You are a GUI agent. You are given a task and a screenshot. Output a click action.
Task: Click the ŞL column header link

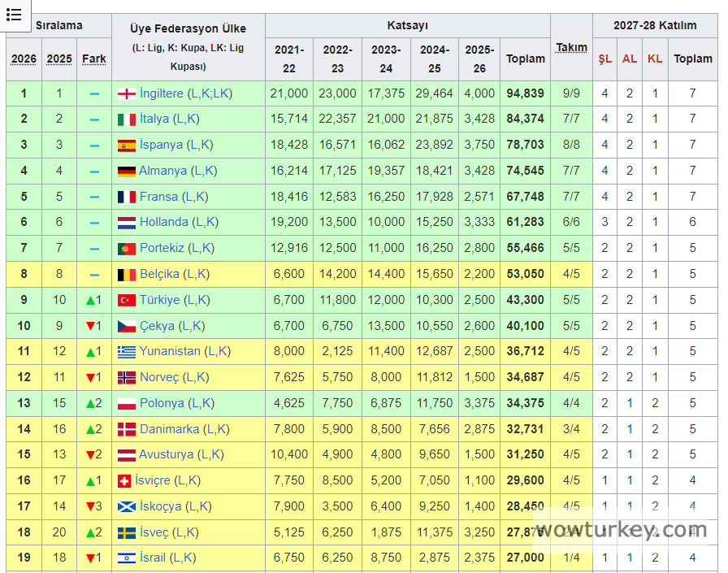pos(604,59)
